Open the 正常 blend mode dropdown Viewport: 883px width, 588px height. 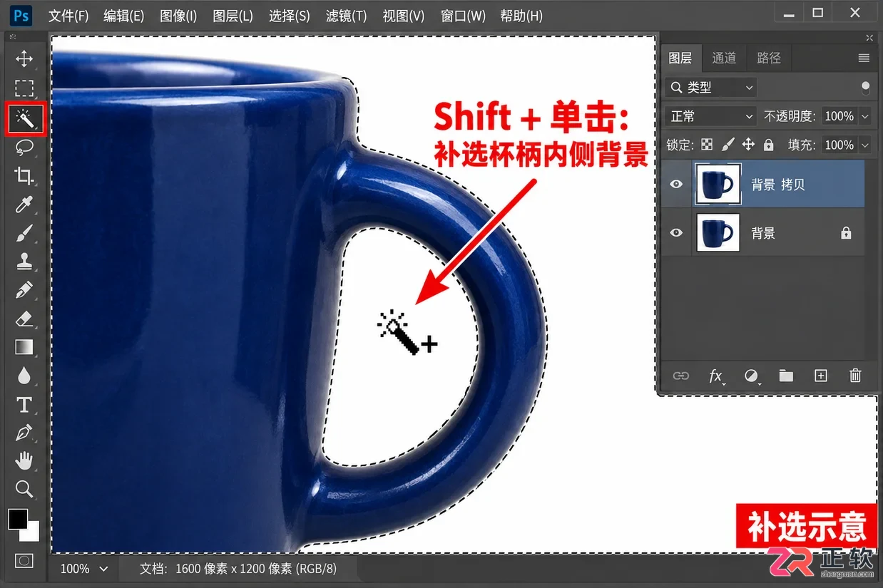[710, 116]
